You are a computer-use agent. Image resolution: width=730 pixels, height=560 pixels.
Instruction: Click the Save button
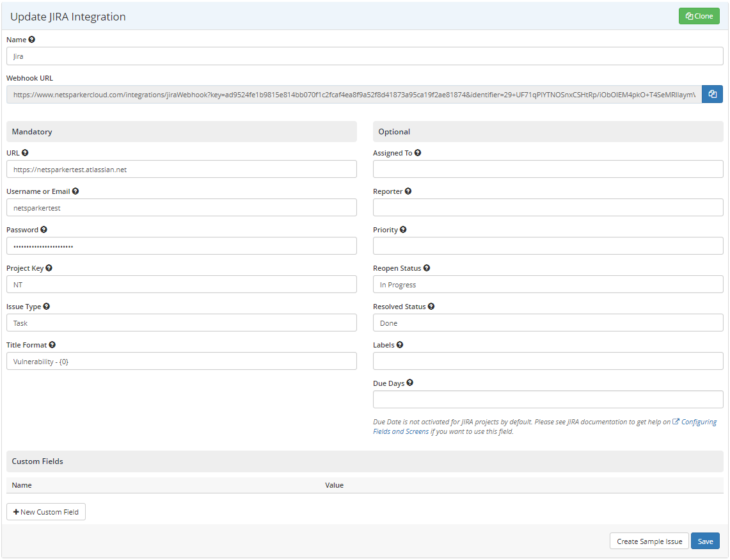pos(705,541)
